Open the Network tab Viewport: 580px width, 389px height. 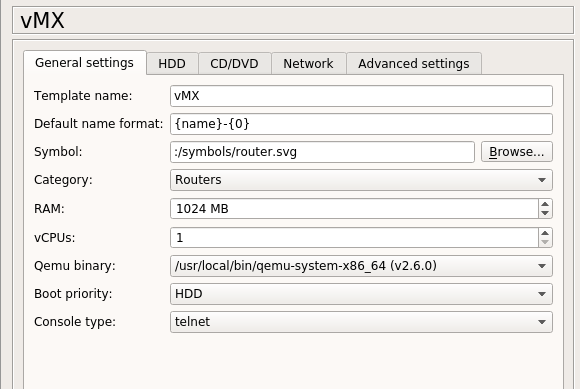(x=308, y=64)
